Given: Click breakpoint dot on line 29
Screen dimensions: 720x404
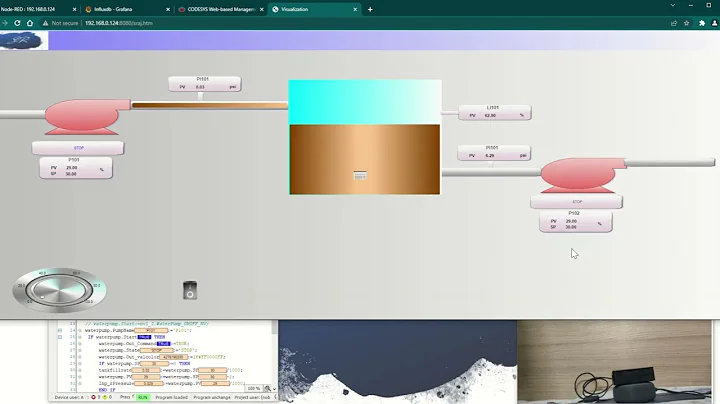Looking at the screenshot, I should coord(80,363).
